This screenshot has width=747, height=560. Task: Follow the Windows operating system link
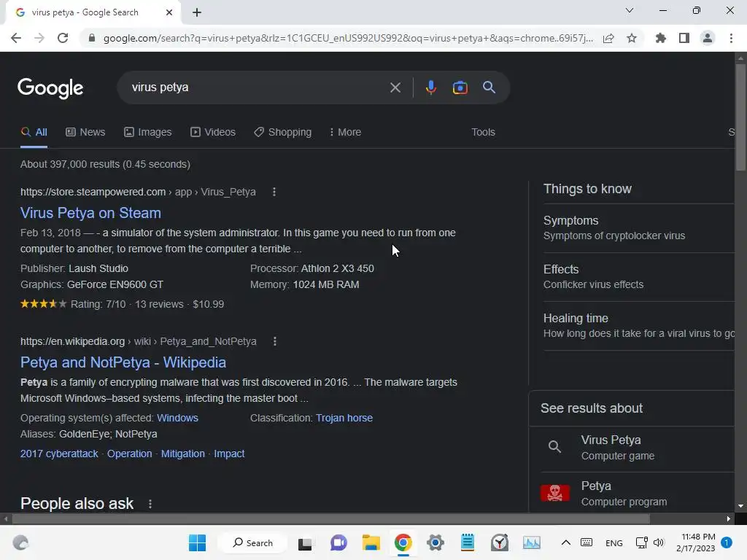[177, 418]
